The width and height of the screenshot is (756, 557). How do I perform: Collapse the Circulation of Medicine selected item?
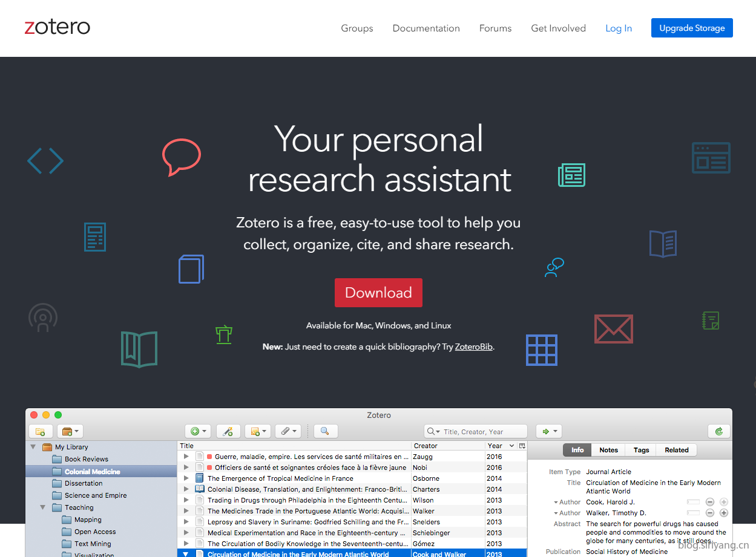pos(186,554)
